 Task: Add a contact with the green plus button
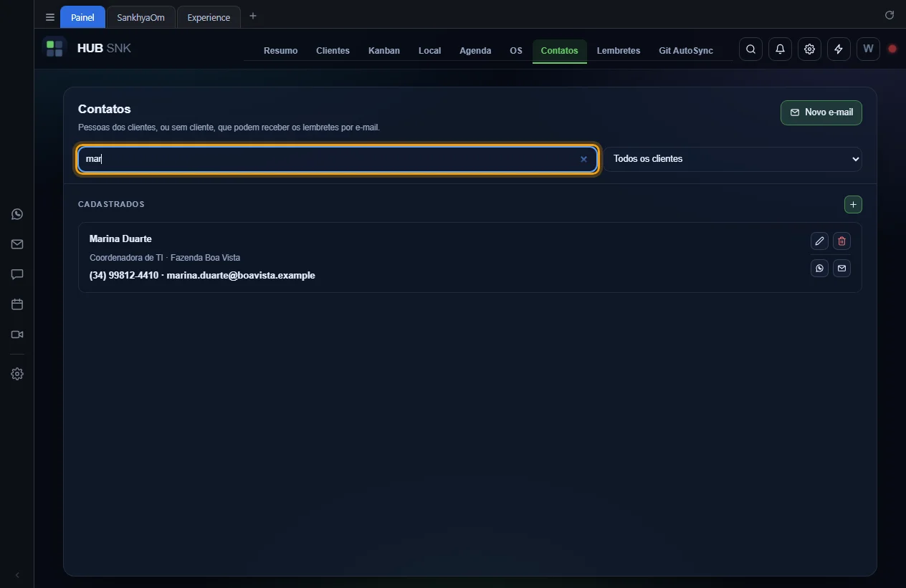click(853, 205)
